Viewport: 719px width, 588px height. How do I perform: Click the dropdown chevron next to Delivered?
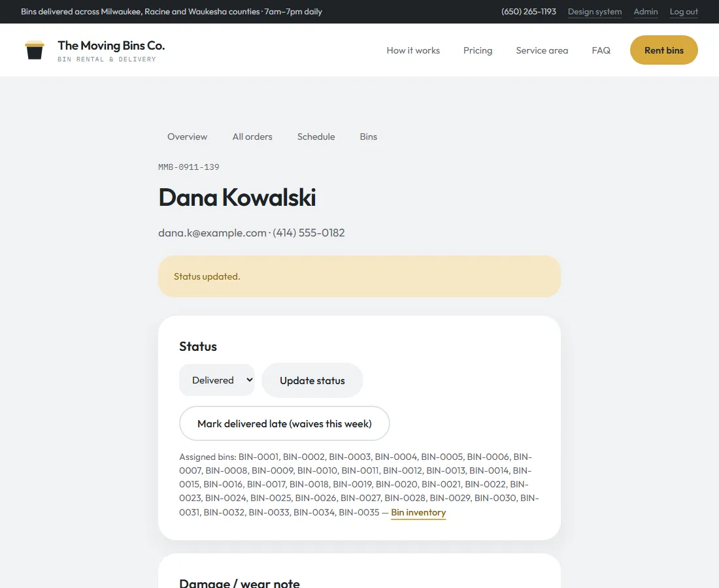point(250,380)
